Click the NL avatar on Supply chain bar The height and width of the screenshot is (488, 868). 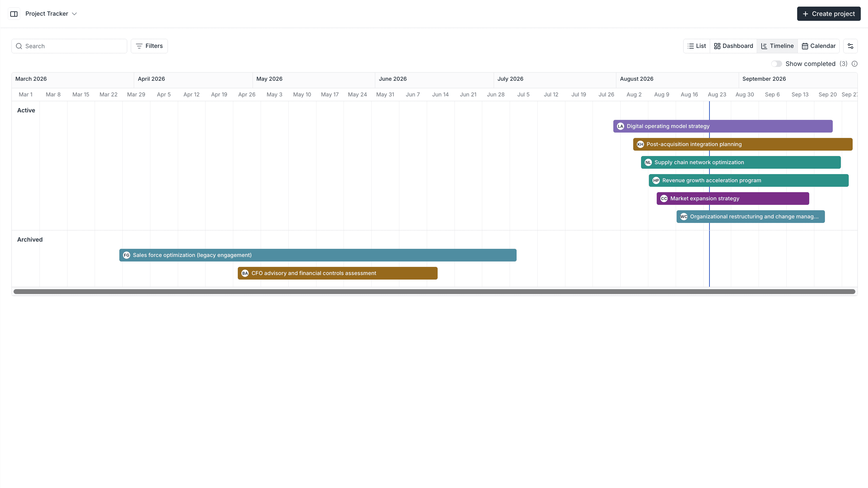pos(648,162)
